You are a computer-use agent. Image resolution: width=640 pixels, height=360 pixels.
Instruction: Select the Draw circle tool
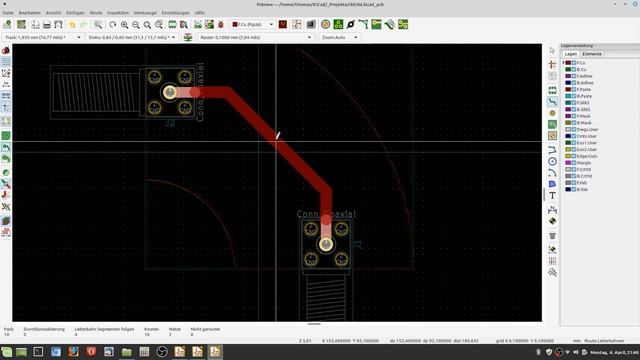(x=552, y=161)
